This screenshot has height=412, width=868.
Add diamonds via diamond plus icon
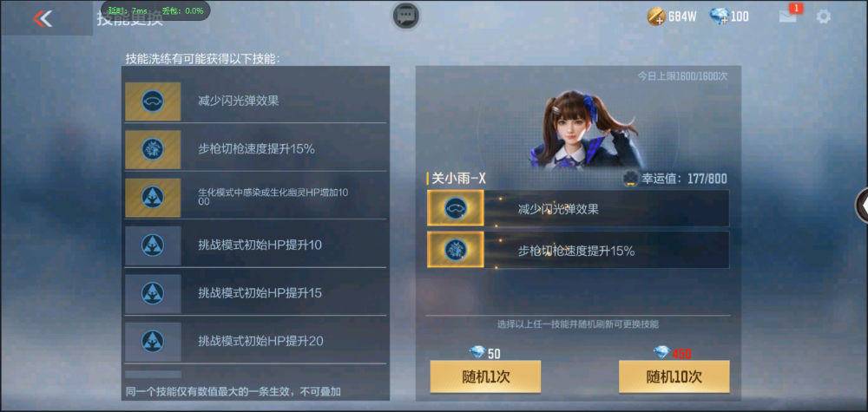click(719, 16)
